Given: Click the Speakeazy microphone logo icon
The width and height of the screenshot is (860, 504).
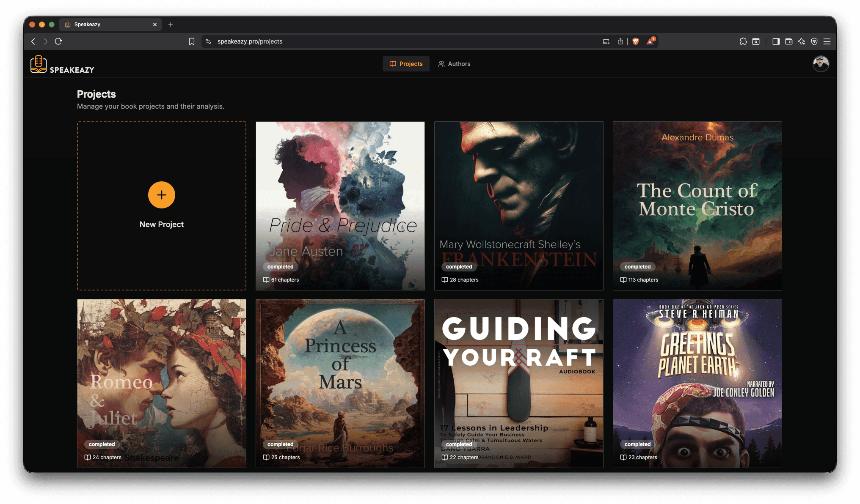Looking at the screenshot, I should click(39, 64).
